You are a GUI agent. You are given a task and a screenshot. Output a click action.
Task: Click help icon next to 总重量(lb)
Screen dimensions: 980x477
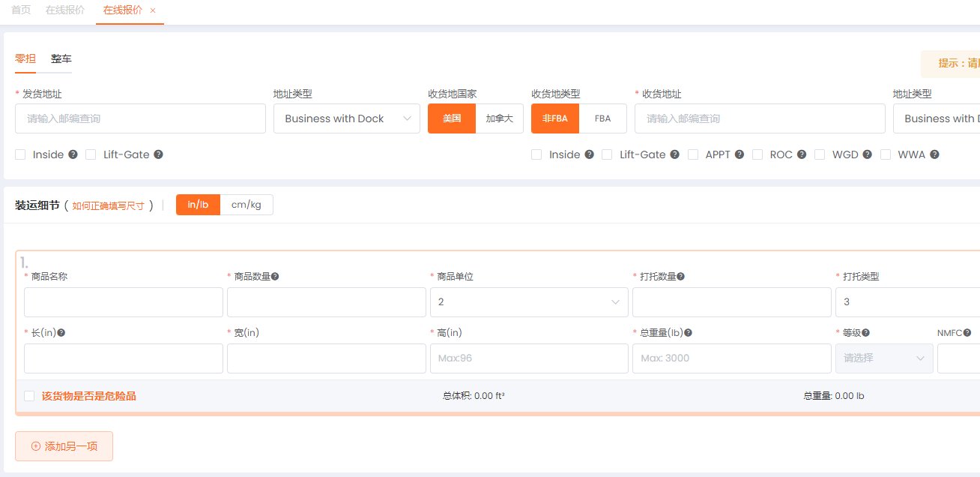(x=688, y=333)
